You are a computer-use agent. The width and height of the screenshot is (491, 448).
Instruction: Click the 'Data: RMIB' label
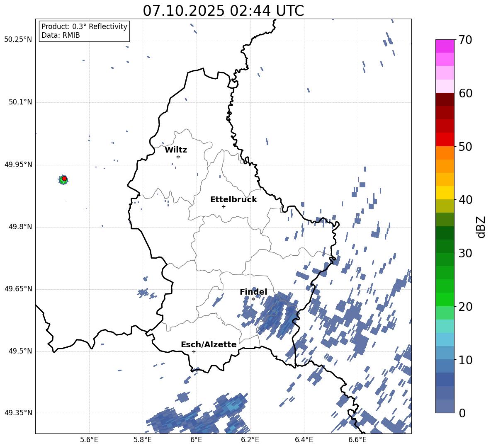pos(61,35)
